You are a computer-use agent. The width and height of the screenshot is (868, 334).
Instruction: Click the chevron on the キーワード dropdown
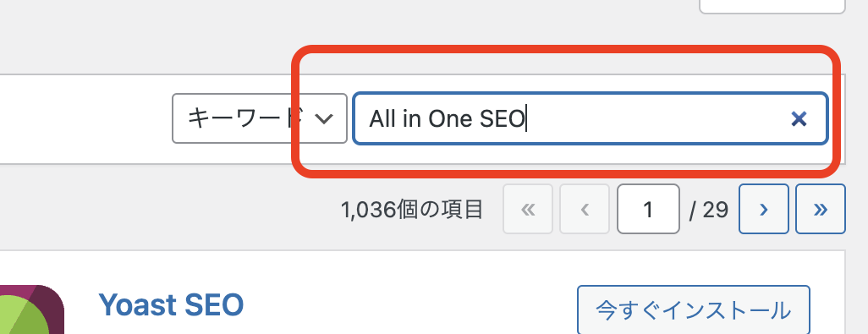(x=323, y=118)
